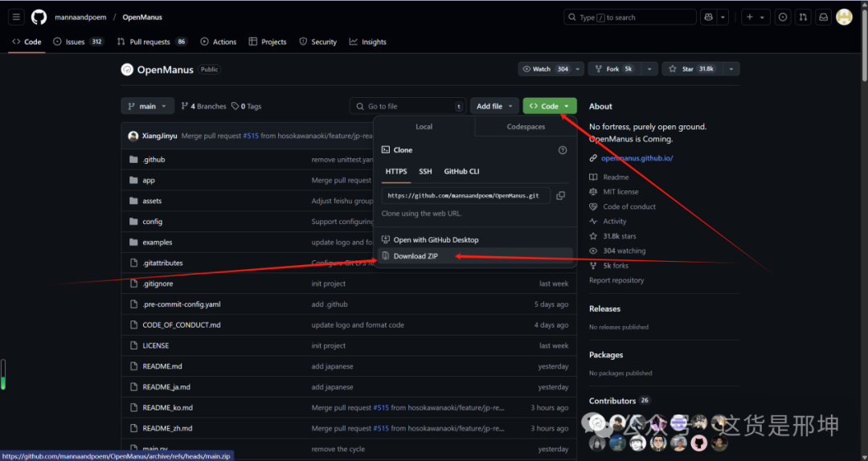The width and height of the screenshot is (868, 461).
Task: Open the Security tab
Action: click(x=317, y=42)
